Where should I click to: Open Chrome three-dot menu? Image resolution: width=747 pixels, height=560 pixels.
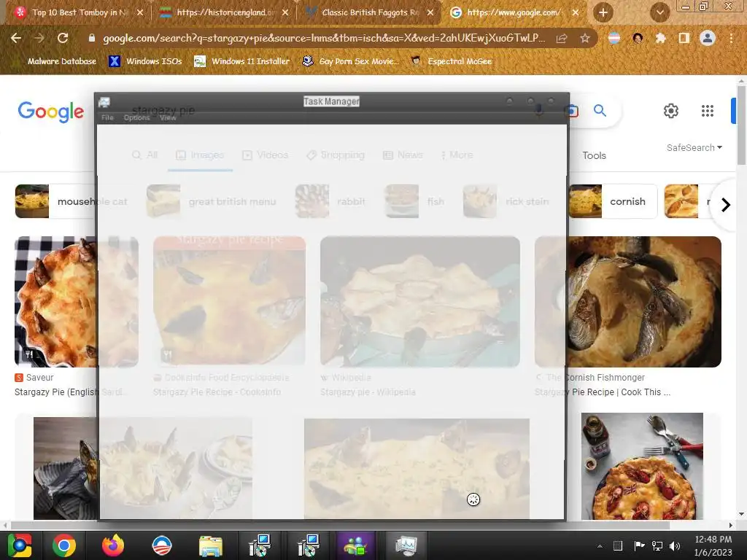pyautogui.click(x=731, y=38)
